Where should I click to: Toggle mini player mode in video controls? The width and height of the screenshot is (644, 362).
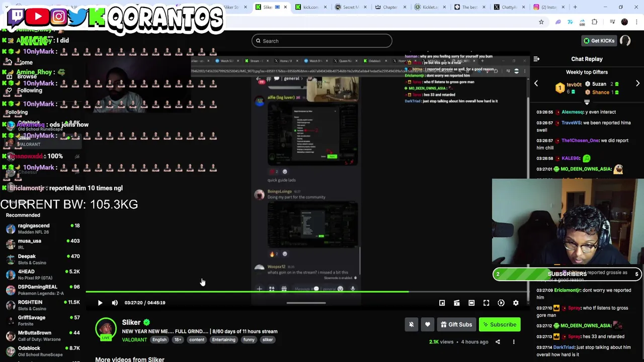tap(442, 303)
